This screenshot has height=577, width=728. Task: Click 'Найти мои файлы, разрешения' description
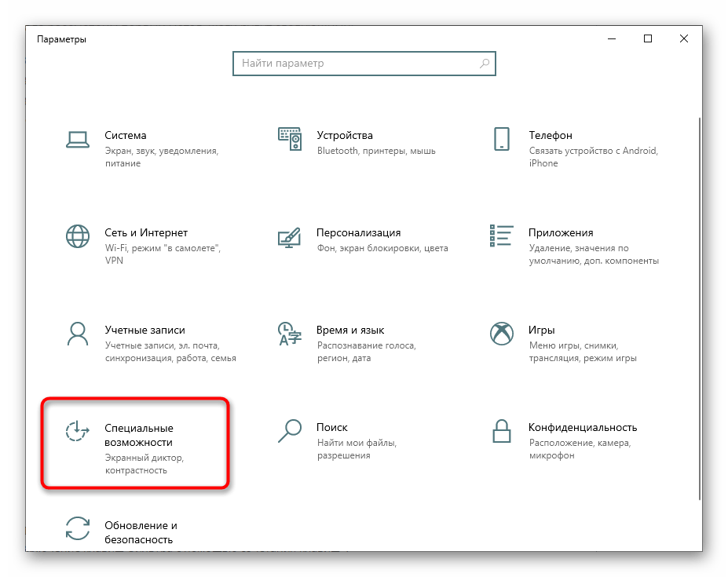coord(357,449)
